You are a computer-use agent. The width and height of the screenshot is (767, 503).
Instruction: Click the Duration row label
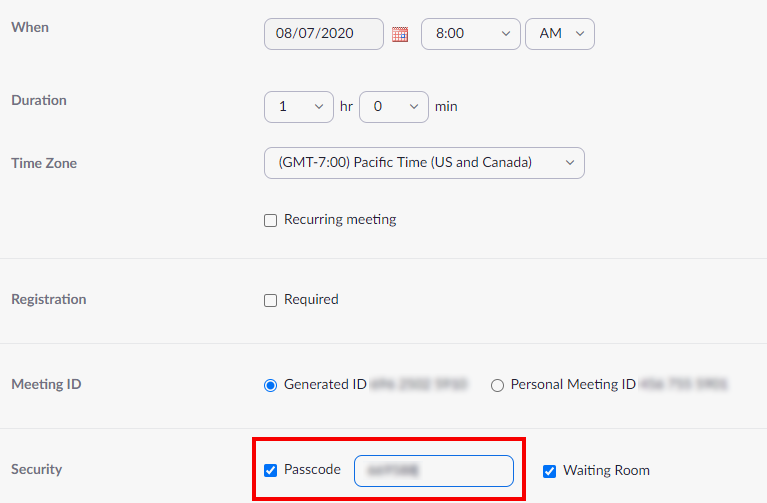click(39, 100)
